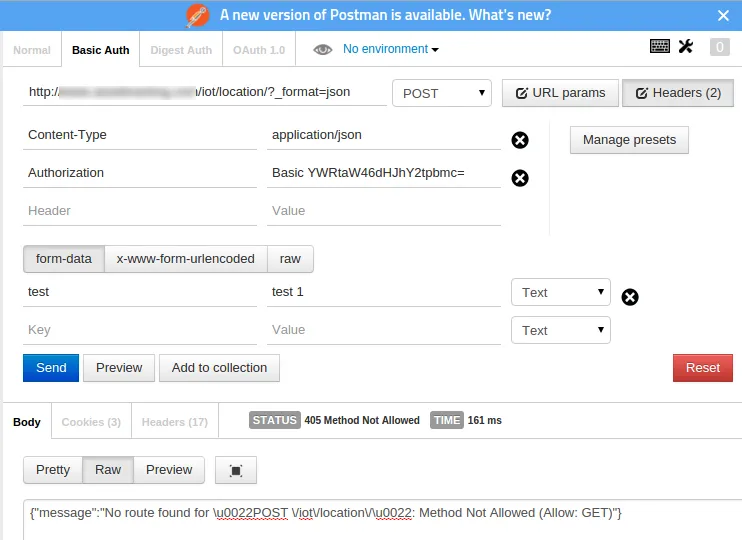Expand the No environment dropdown
Viewport: 742px width, 540px height.
click(391, 49)
